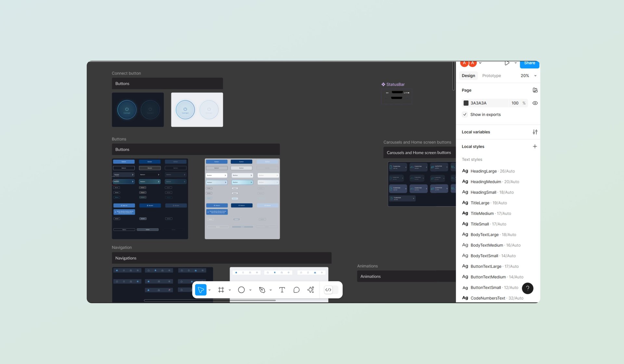
Task: Click the 3A3A3A page color swatch
Action: (466, 103)
